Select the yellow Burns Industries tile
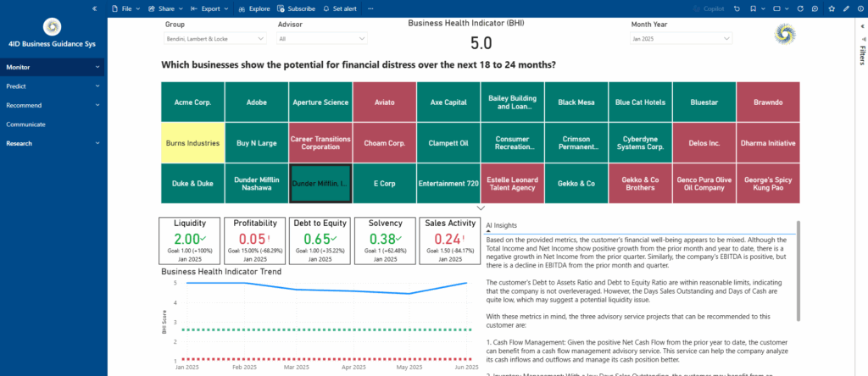This screenshot has width=868, height=376. pyautogui.click(x=192, y=142)
